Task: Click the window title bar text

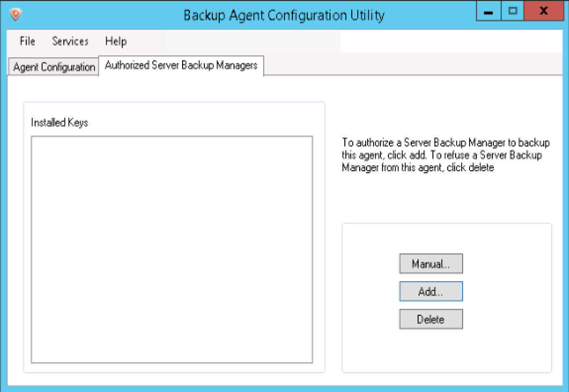Action: [284, 15]
